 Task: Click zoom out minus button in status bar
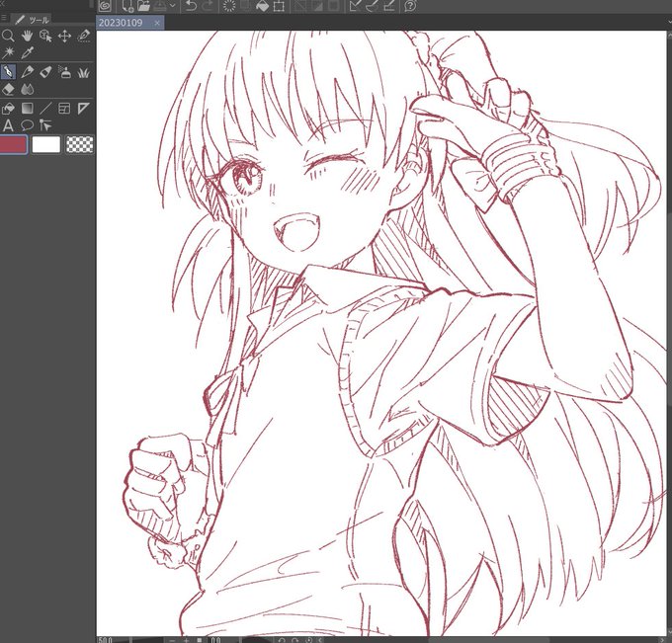pos(172,640)
